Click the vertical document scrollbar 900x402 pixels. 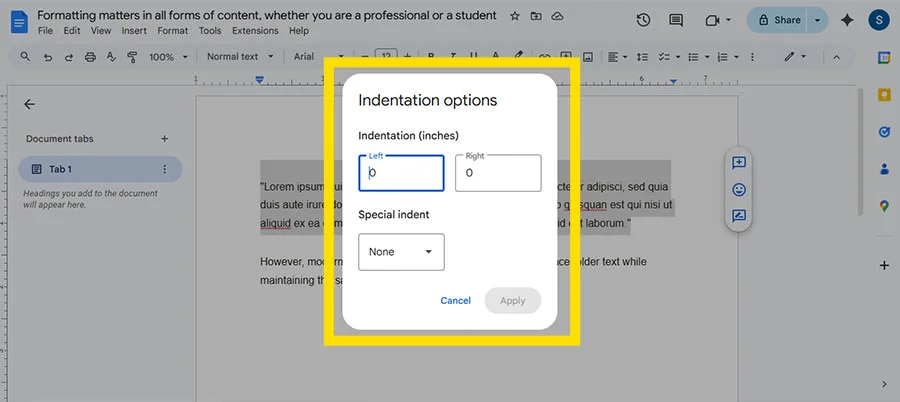[x=860, y=152]
